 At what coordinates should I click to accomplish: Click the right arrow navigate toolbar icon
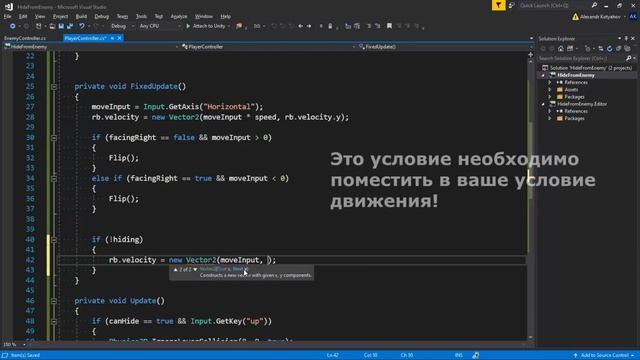[x=309, y=26]
